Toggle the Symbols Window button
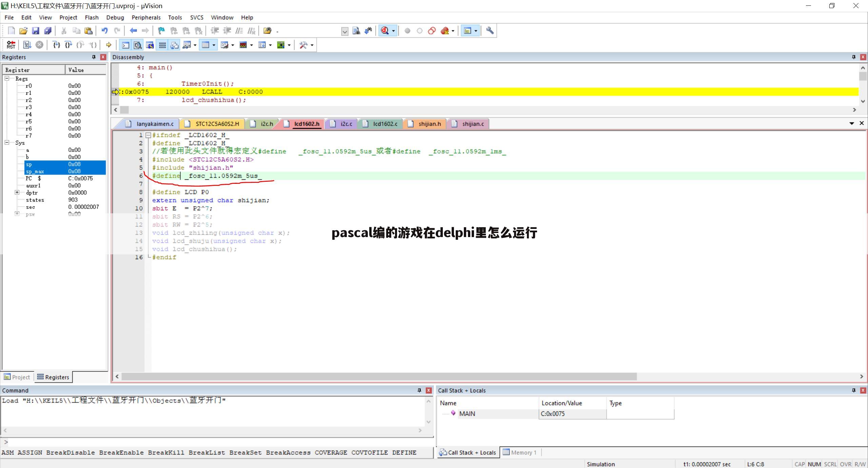This screenshot has height=468, width=868. (150, 45)
